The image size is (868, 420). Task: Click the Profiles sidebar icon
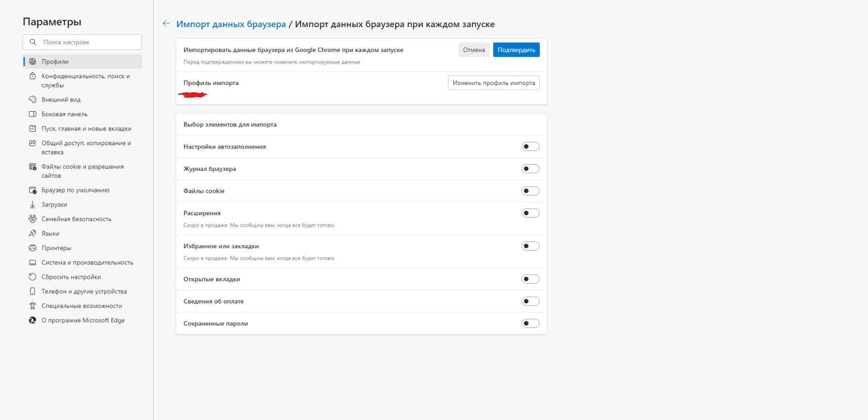[33, 62]
